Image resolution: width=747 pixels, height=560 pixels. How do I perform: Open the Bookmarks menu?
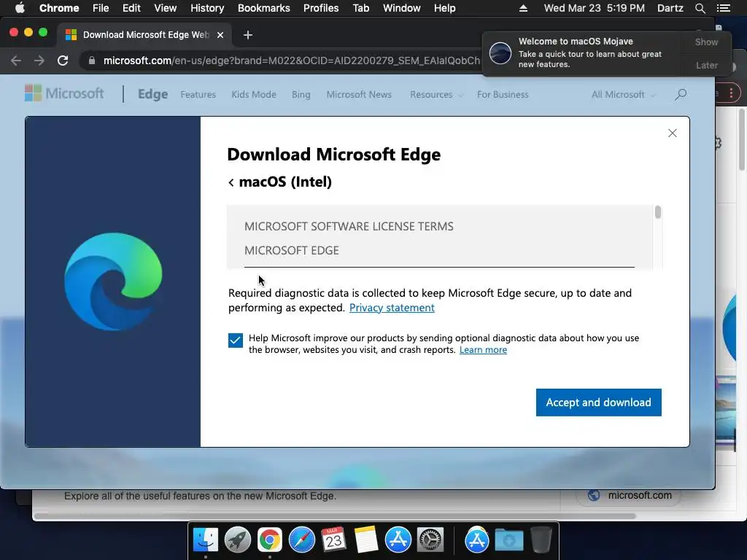click(x=264, y=8)
